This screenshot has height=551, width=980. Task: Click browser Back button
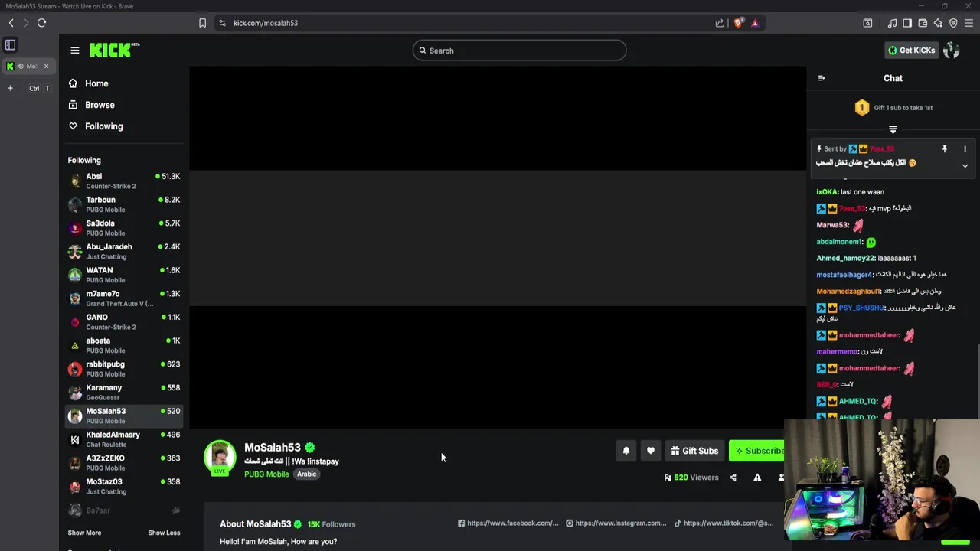(11, 23)
